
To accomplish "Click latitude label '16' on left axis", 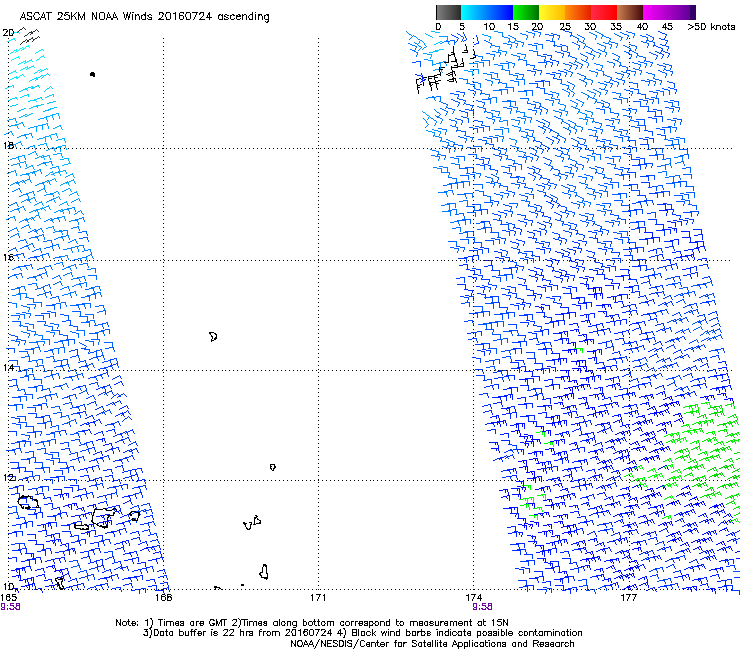I will pos(8,257).
